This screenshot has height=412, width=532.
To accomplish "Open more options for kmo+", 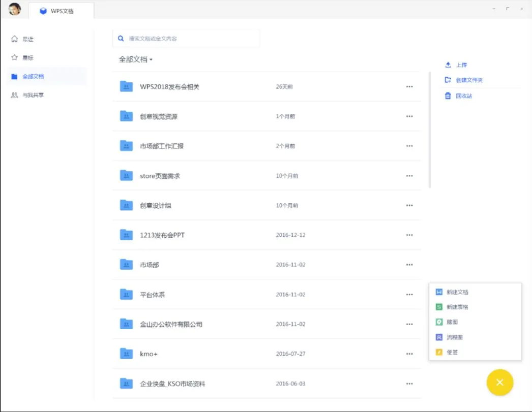I will click(x=409, y=354).
